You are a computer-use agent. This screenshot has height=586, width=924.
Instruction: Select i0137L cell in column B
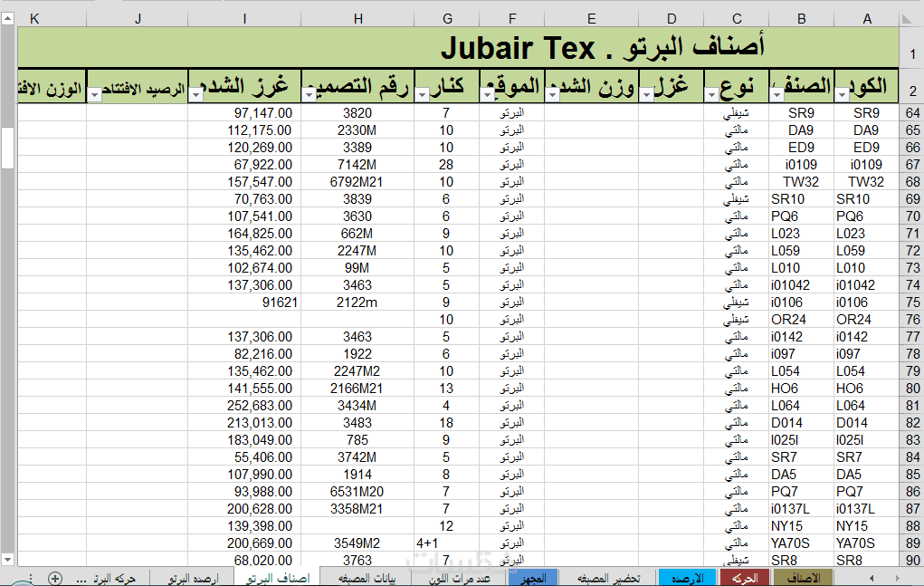coord(802,509)
